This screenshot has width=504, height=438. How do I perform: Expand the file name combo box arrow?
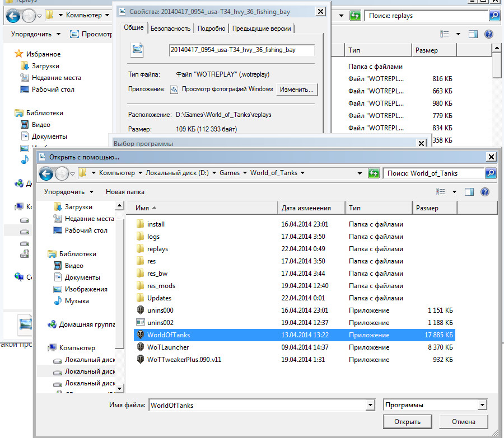tap(370, 405)
